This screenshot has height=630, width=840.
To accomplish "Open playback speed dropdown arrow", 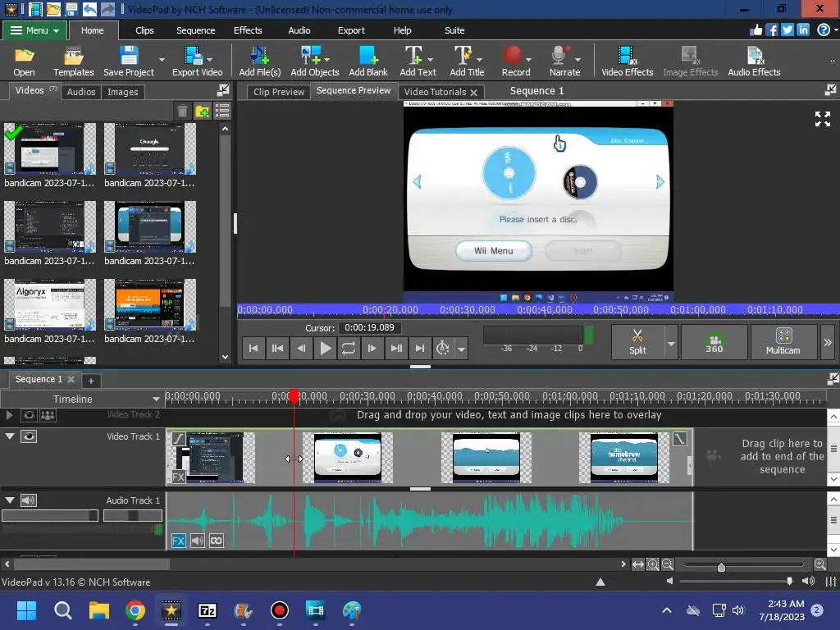I will pos(461,349).
